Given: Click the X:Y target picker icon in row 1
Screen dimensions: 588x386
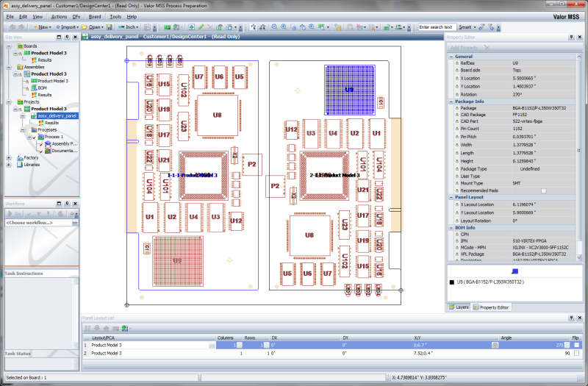Looking at the screenshot, I should point(495,345).
